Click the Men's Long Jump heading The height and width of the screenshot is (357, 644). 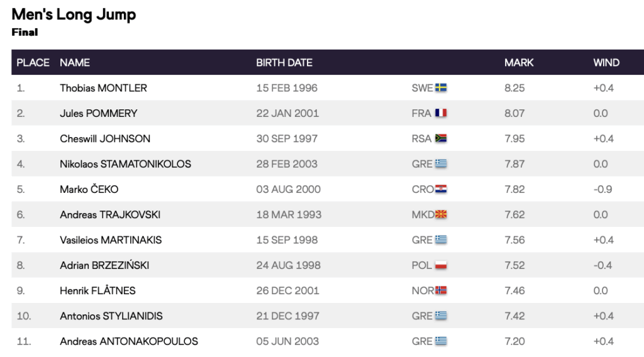tap(74, 14)
